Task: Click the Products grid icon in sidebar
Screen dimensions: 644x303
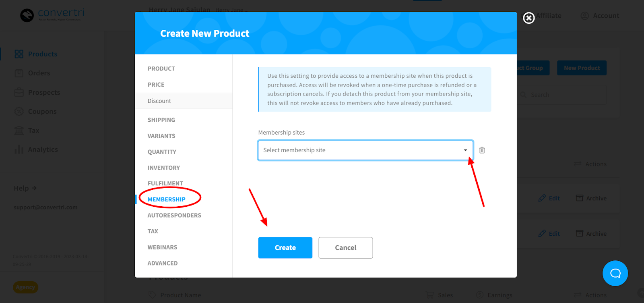Action: 19,54
